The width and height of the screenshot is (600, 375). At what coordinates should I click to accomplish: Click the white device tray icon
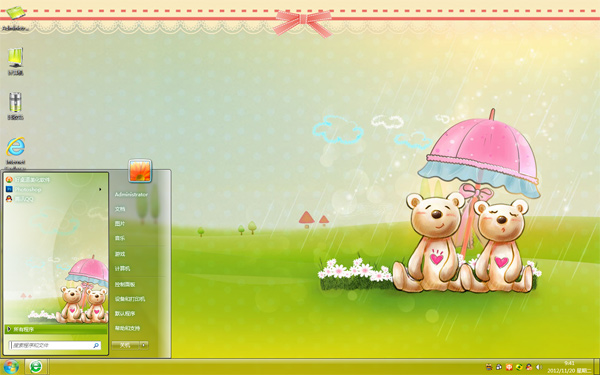click(x=499, y=367)
